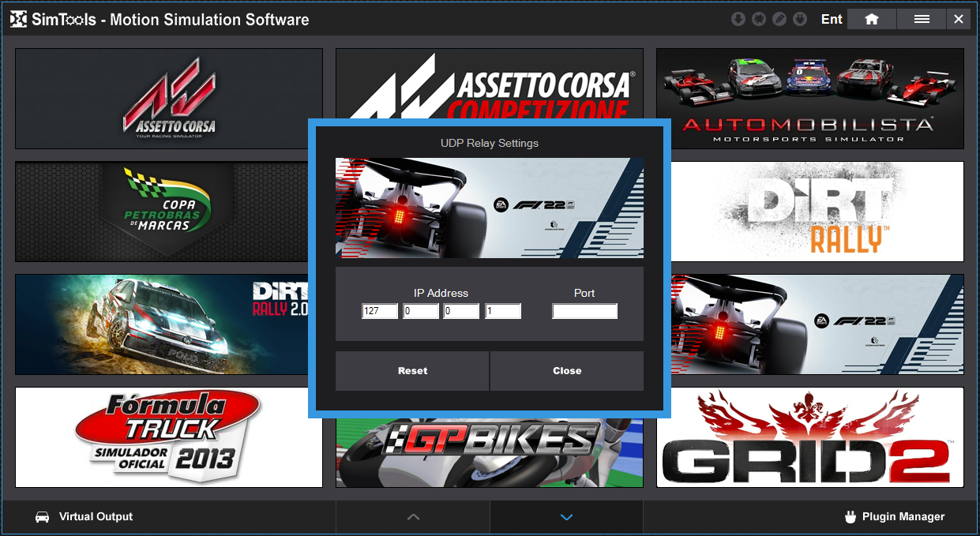Select the Assetto Corsa game tile
980x536 pixels.
(169, 99)
